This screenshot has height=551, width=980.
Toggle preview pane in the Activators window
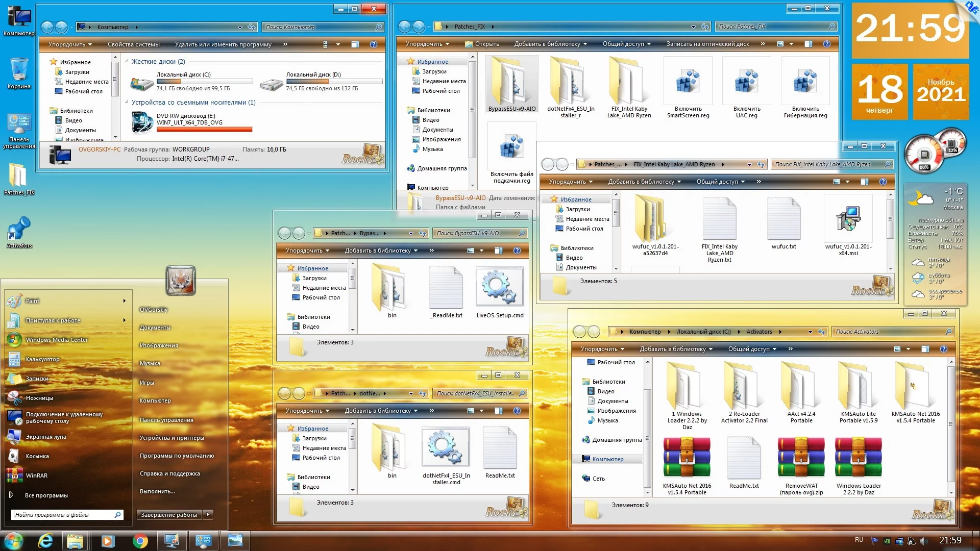tap(925, 349)
